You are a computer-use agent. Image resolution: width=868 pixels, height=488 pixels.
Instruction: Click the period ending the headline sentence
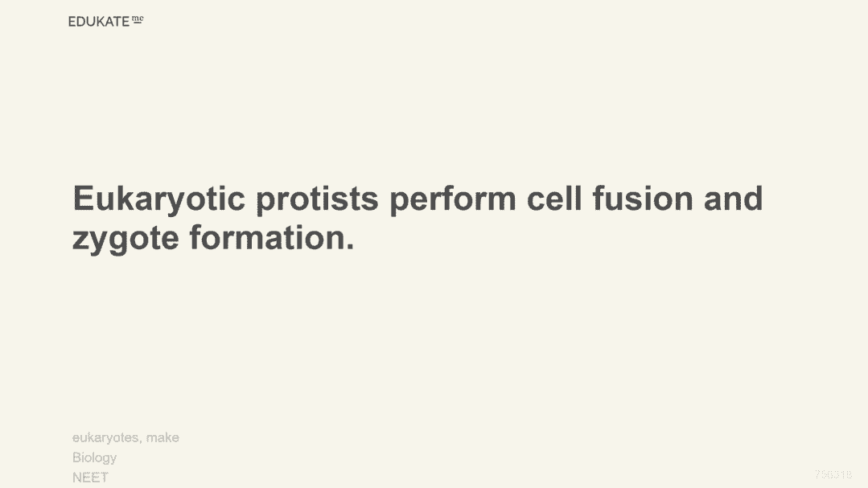(x=350, y=247)
